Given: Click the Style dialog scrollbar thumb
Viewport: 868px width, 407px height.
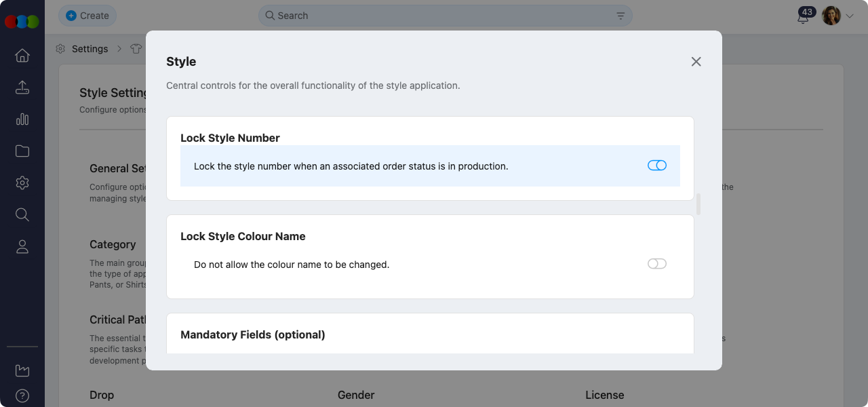Looking at the screenshot, I should coord(698,204).
